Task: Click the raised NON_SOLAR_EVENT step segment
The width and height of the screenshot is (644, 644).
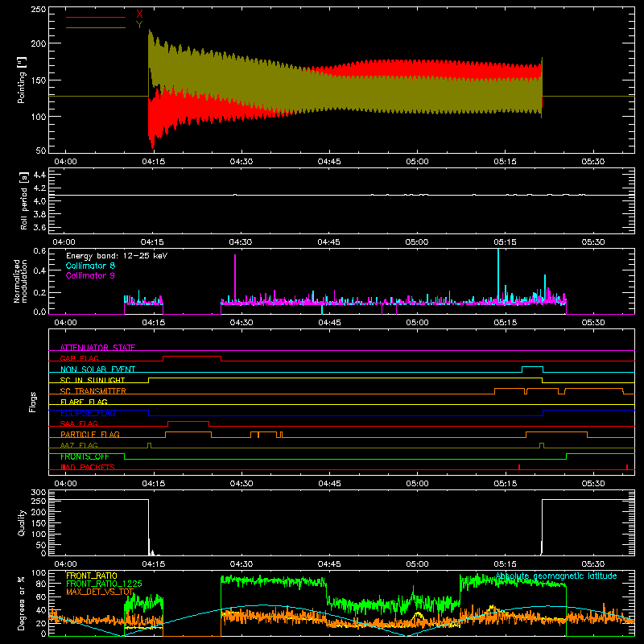Action: click(x=533, y=367)
